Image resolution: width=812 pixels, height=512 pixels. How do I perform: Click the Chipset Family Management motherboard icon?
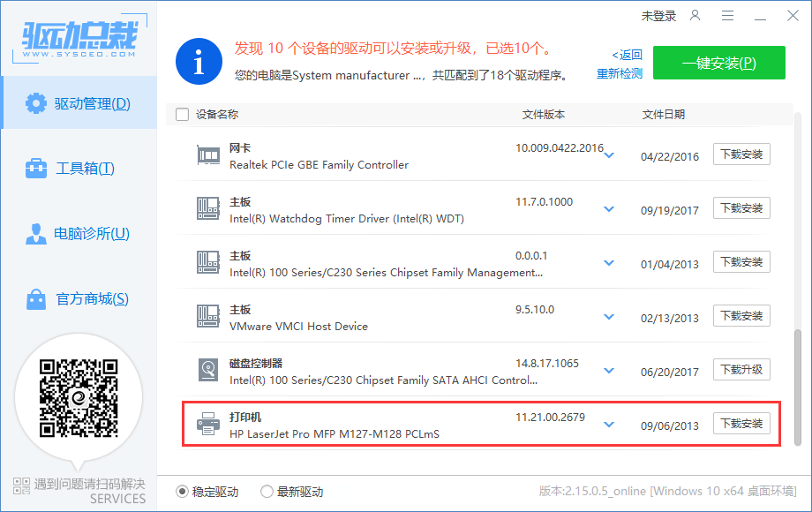click(x=208, y=262)
